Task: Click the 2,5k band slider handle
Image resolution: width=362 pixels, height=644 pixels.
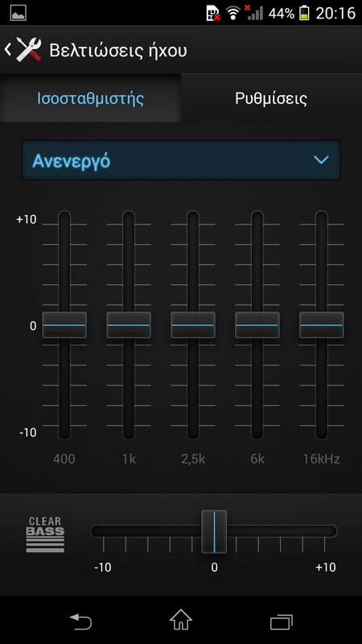Action: pyautogui.click(x=193, y=325)
